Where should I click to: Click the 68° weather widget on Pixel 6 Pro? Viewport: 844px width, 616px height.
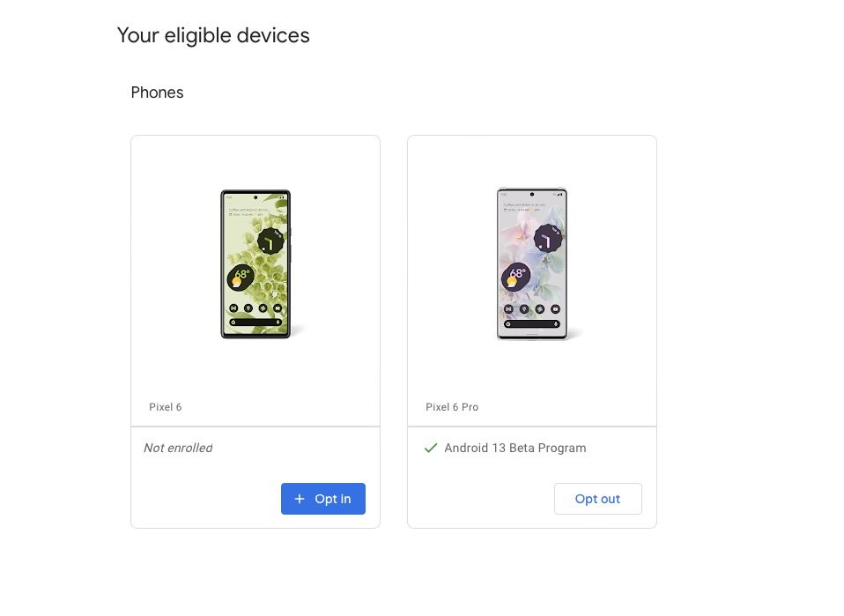pos(516,276)
